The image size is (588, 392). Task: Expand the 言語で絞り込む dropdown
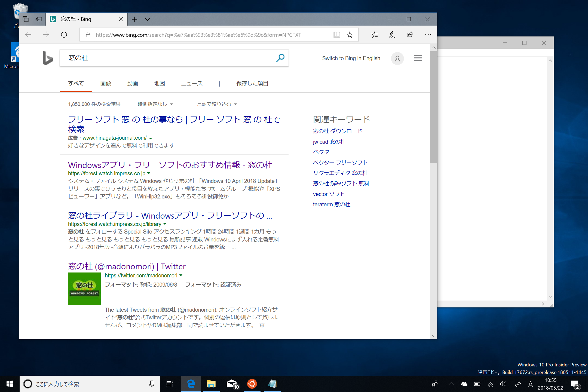coord(216,104)
